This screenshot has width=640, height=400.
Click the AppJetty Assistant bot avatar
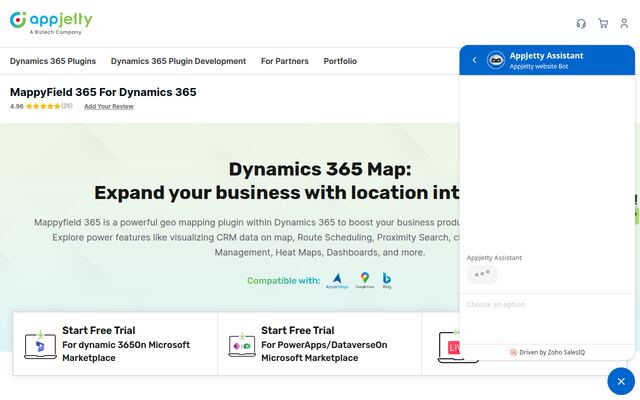[x=496, y=60]
